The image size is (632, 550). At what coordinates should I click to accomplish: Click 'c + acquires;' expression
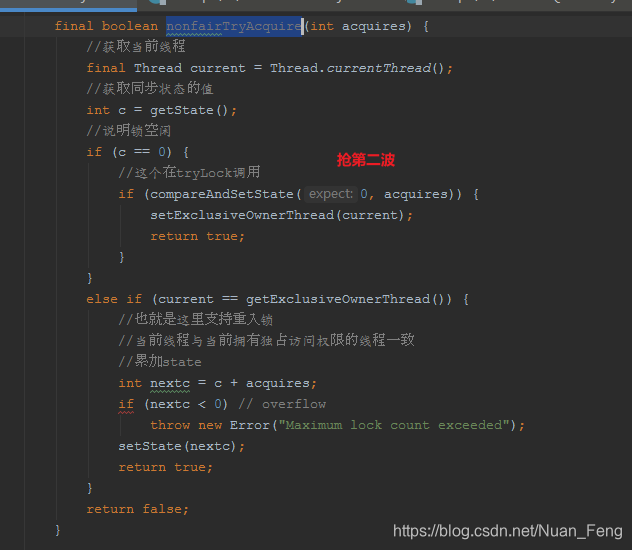(265, 383)
